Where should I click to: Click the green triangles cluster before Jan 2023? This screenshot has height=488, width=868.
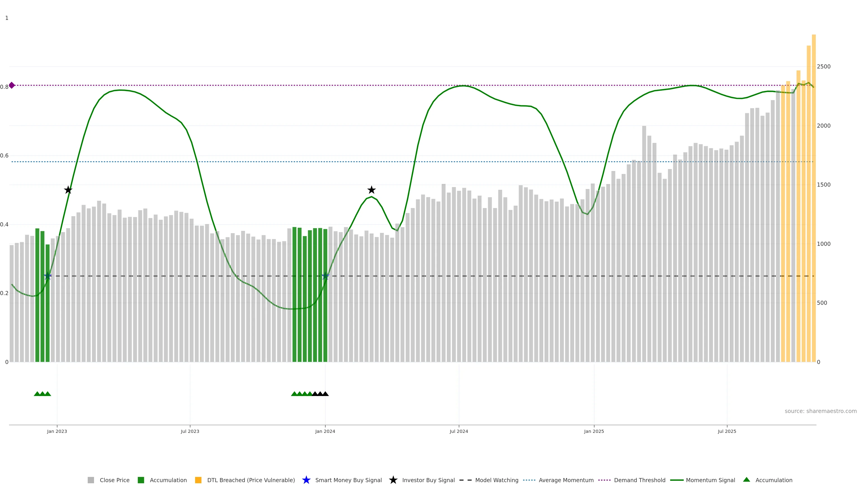pos(42,394)
